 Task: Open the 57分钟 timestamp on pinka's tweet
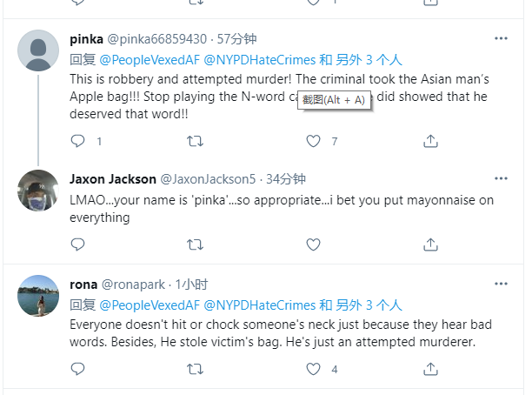(x=236, y=39)
